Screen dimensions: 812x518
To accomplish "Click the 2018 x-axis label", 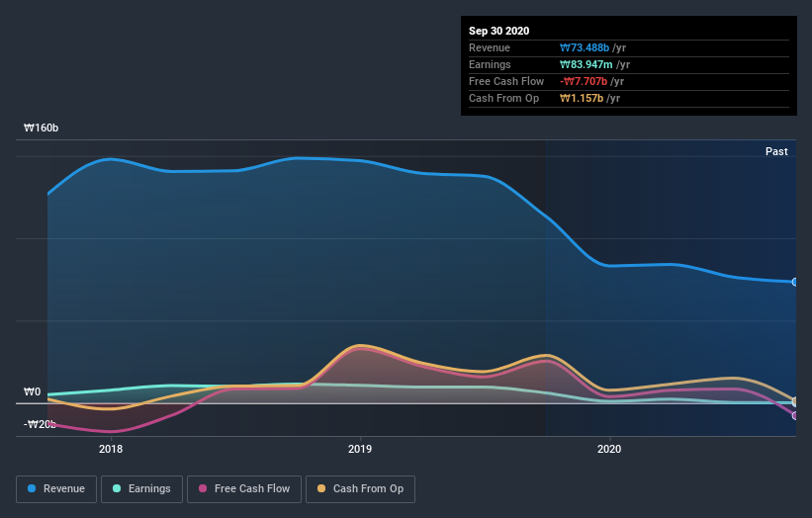I will coord(111,449).
